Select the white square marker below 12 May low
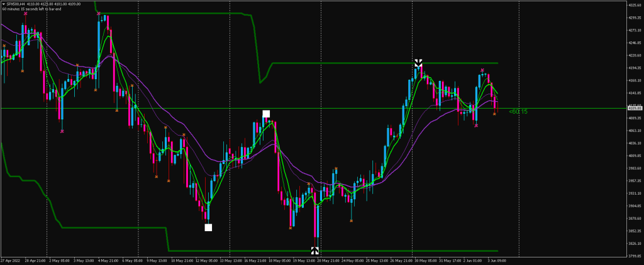Viewport: 644px width, 265px height. coord(208,227)
